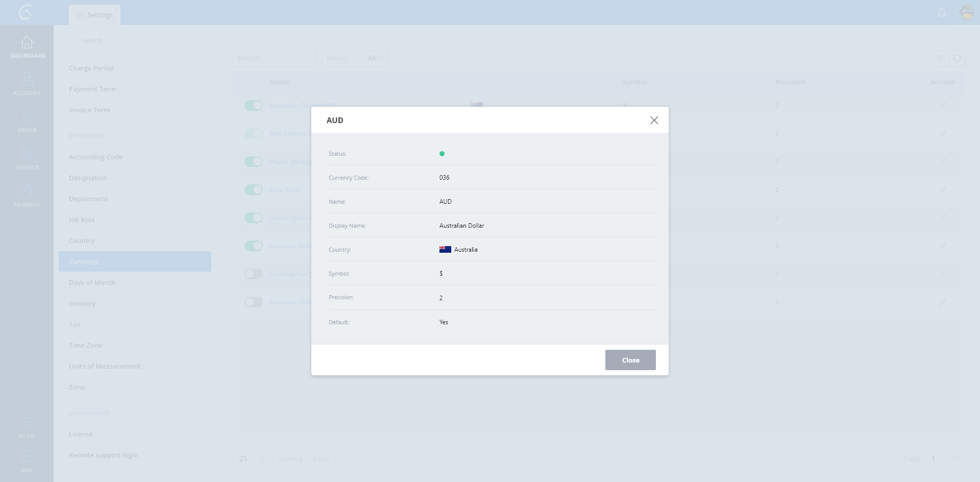980x482 pixels.
Task: Select Time Zone in settings menu
Action: [x=85, y=346]
